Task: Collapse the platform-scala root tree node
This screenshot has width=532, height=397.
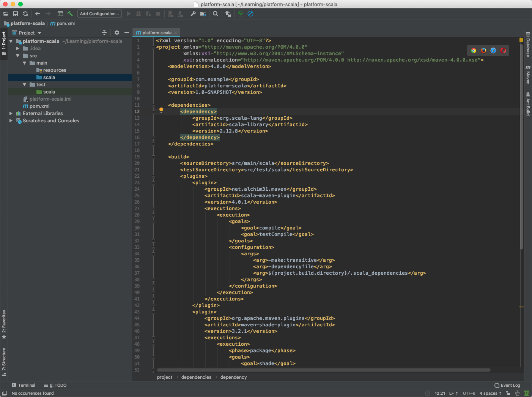Action: coord(11,41)
